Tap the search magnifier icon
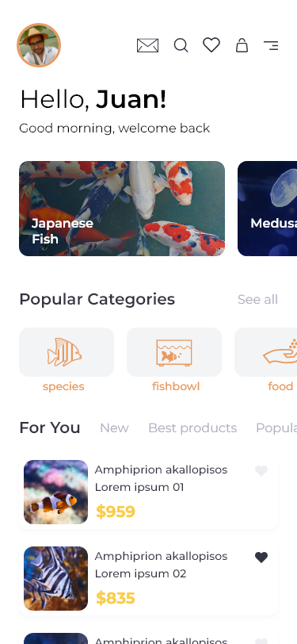The height and width of the screenshot is (644, 297). [181, 45]
